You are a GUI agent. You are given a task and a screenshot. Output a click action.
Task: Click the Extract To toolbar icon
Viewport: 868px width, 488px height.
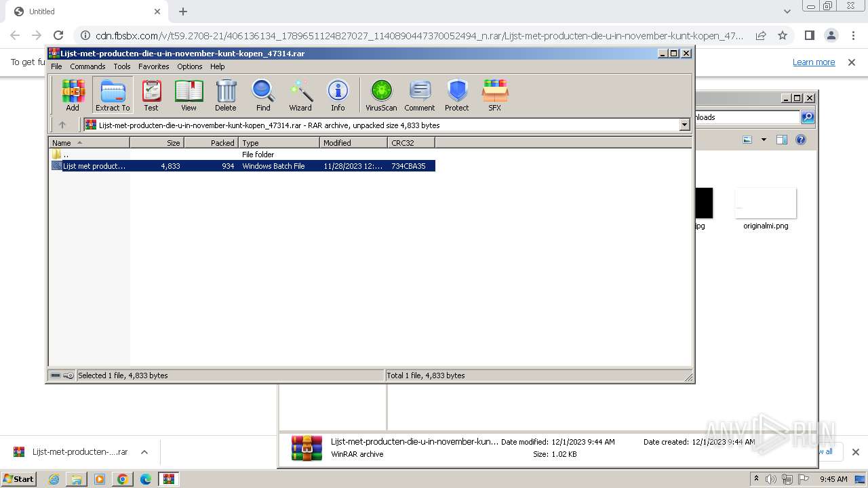point(113,95)
